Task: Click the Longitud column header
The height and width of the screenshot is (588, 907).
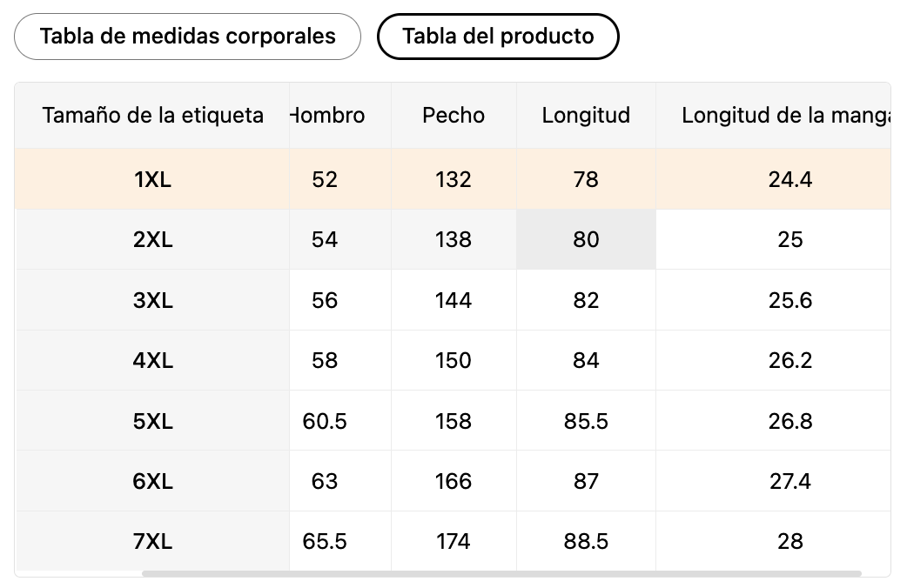Action: click(586, 115)
